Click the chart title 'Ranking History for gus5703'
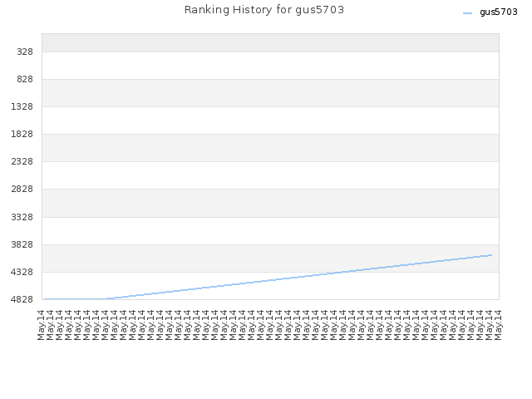532x399 pixels. (x=264, y=10)
